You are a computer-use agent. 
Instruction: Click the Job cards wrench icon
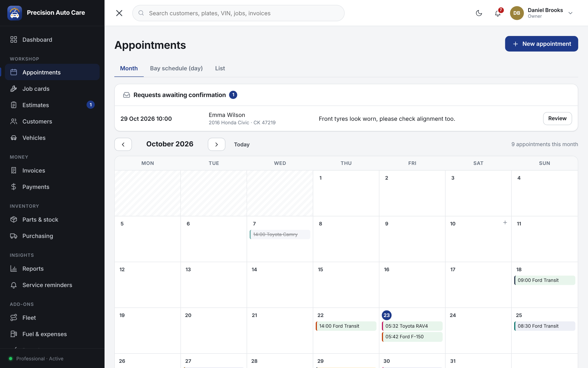14,89
